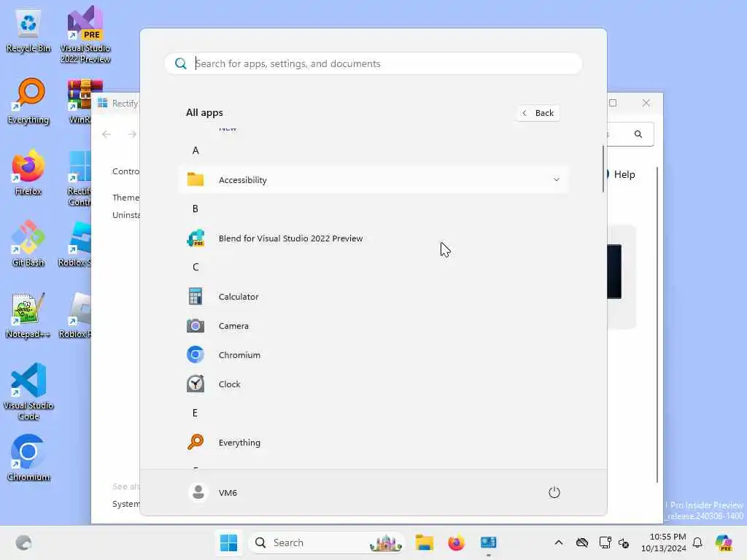Image resolution: width=747 pixels, height=560 pixels.
Task: Open Notepad++ desktop shortcut
Action: [x=28, y=316]
